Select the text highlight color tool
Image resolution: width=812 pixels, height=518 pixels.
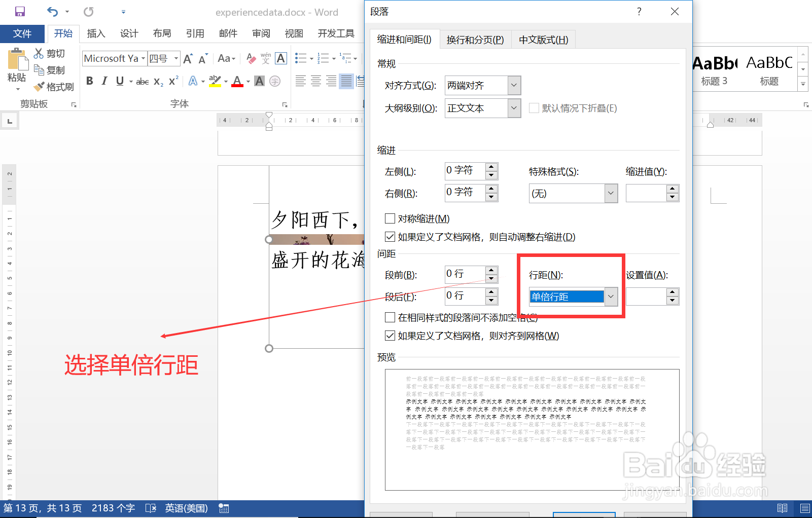pos(215,80)
